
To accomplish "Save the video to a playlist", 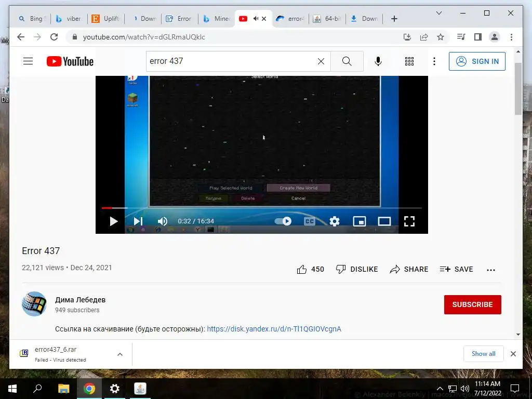I will tap(456, 270).
